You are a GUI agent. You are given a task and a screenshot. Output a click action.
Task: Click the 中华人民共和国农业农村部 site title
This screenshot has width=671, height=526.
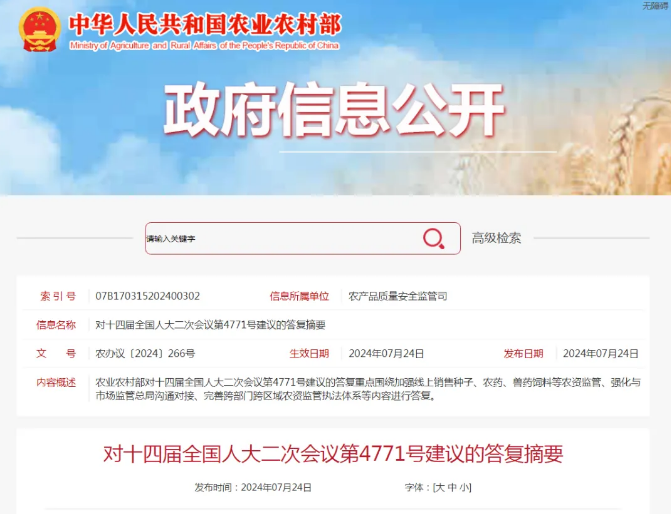(x=204, y=23)
